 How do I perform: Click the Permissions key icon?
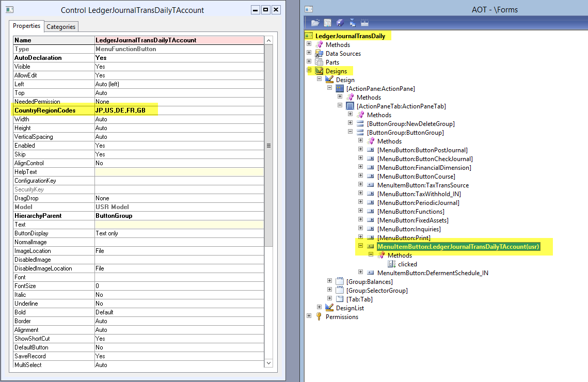[x=319, y=317]
